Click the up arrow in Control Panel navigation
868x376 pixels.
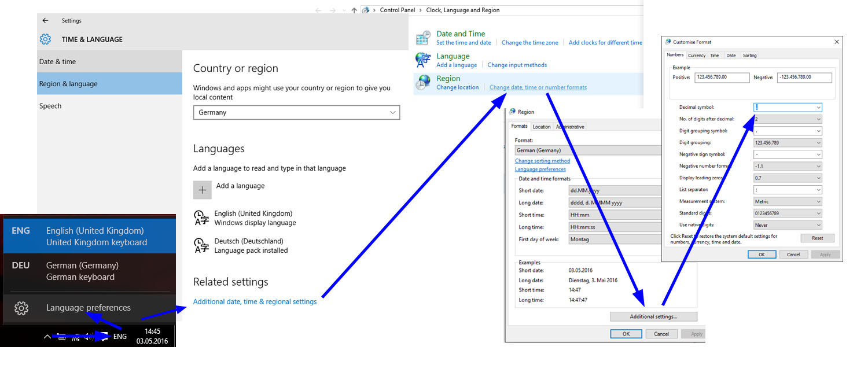[x=354, y=10]
